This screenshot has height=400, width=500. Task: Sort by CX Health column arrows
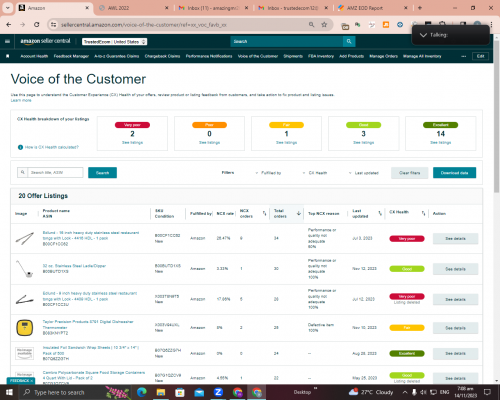[x=423, y=213]
